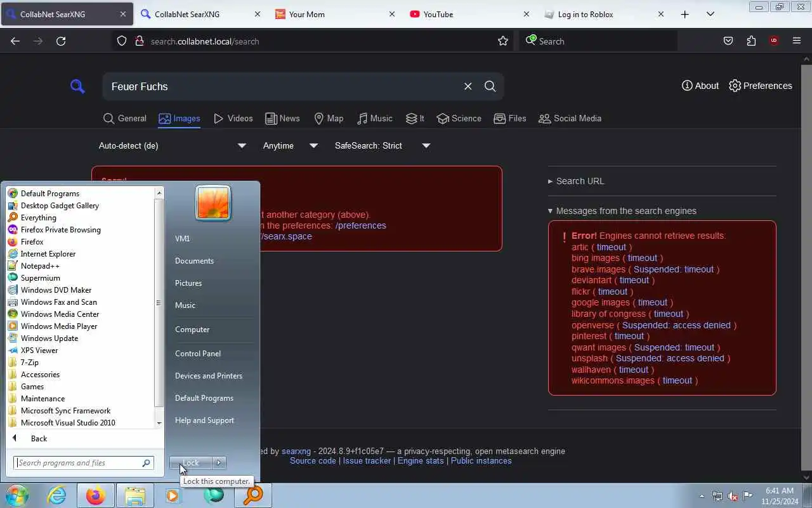The height and width of the screenshot is (508, 812).
Task: Open the About page
Action: click(x=700, y=86)
